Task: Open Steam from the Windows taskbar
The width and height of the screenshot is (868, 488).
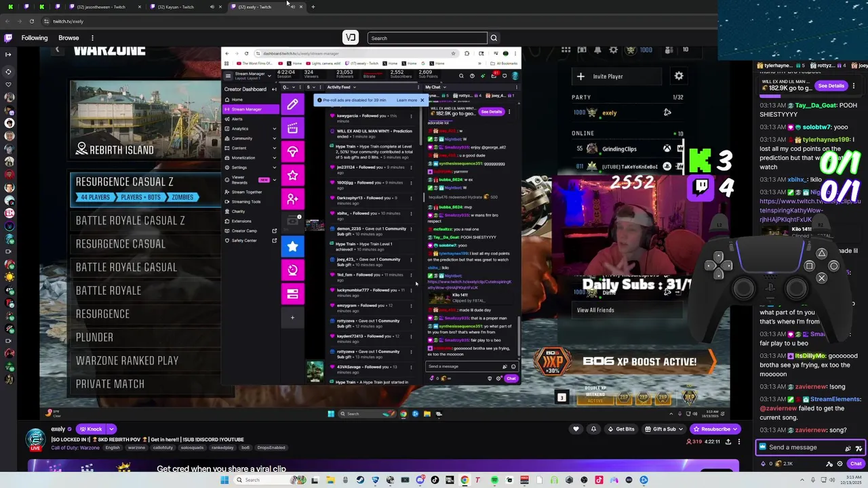Action: 360,480
